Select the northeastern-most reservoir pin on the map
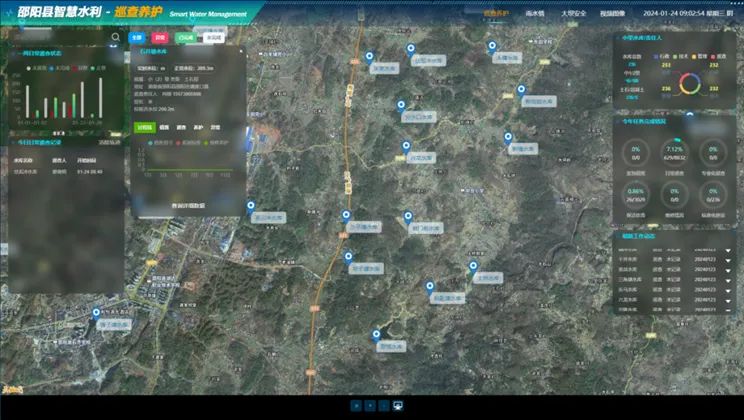 [493, 47]
